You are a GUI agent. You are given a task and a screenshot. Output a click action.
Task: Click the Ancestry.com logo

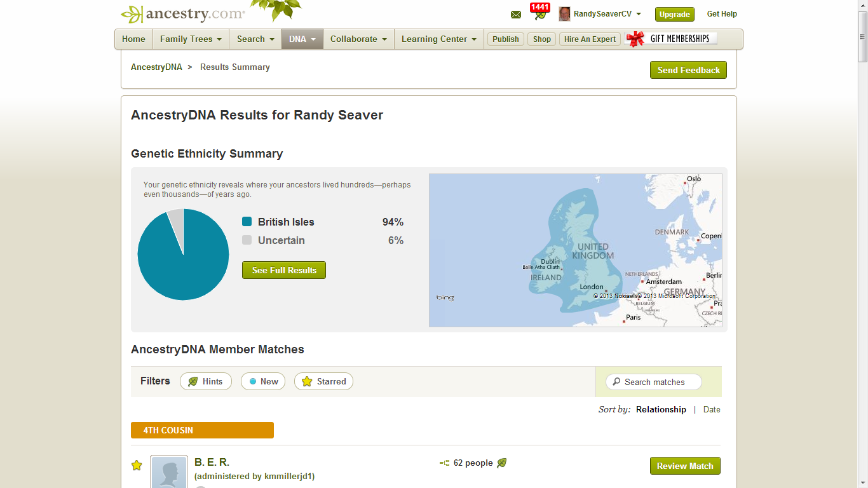click(x=183, y=13)
